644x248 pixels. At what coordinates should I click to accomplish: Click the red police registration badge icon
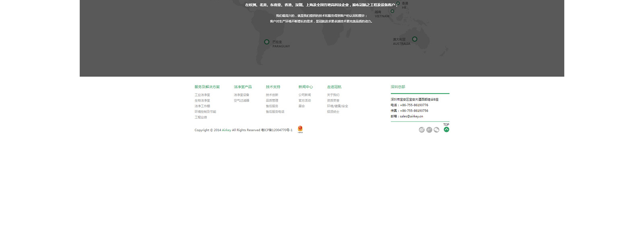(300, 129)
